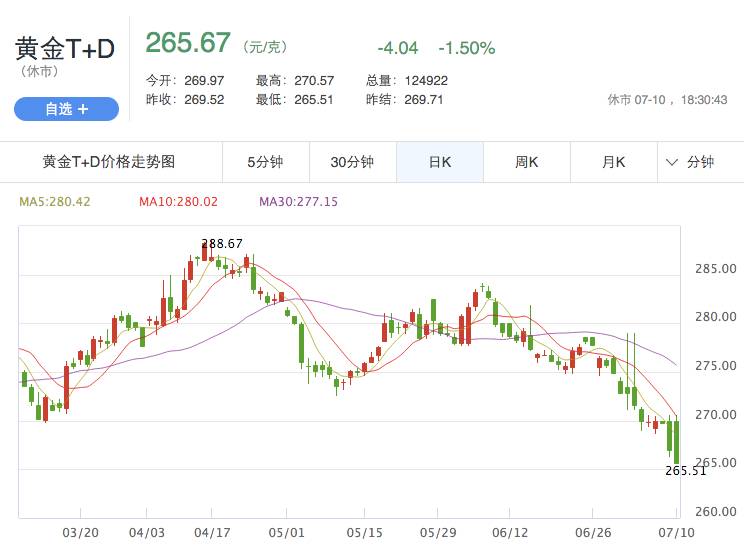The image size is (744, 545).
Task: Click the 07/10 date on the axis
Action: point(676,533)
